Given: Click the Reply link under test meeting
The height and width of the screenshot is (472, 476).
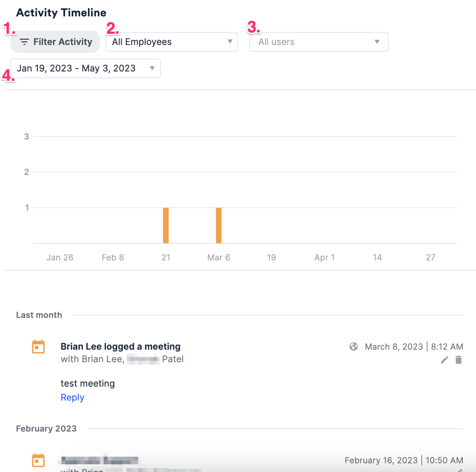Looking at the screenshot, I should pos(72,397).
